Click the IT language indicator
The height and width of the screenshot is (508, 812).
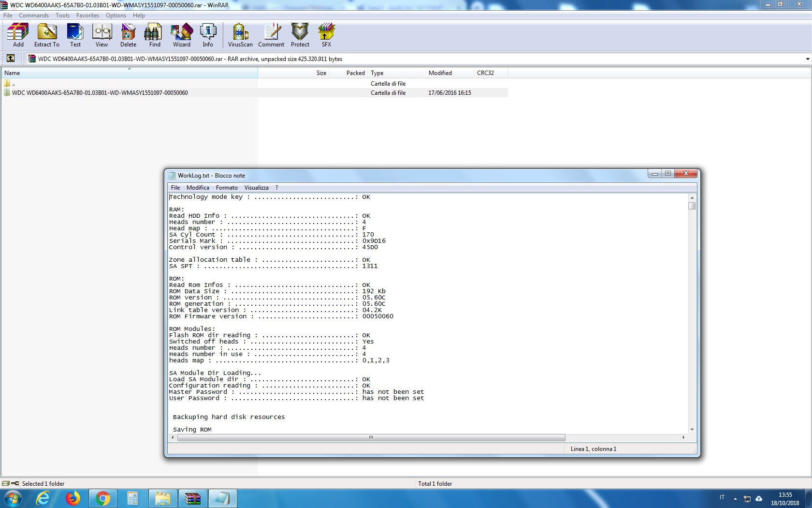pyautogui.click(x=722, y=497)
